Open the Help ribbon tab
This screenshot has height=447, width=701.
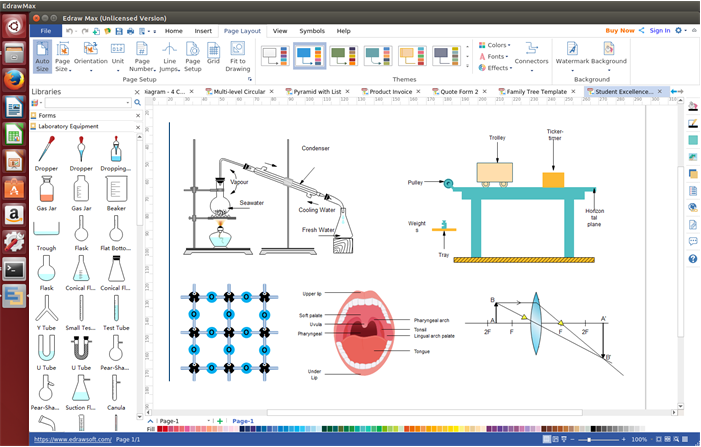[343, 31]
